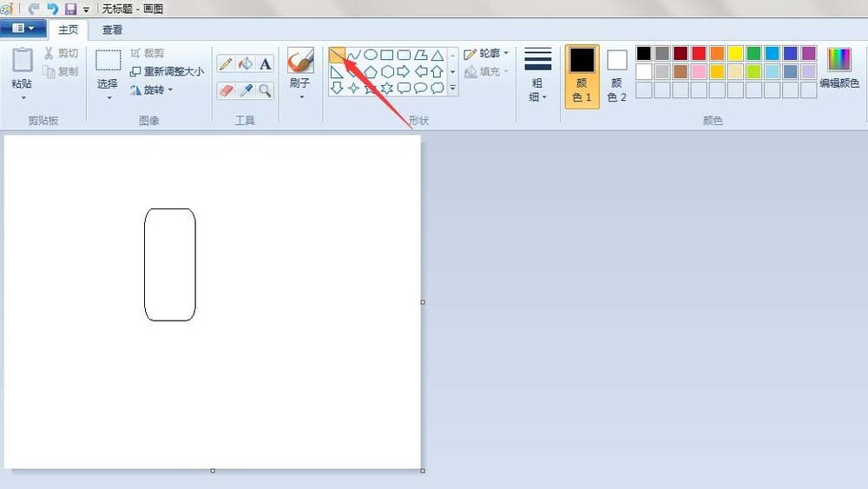Screen dimensions: 868x489
Task: Choose the Pentagon shape
Action: point(371,71)
